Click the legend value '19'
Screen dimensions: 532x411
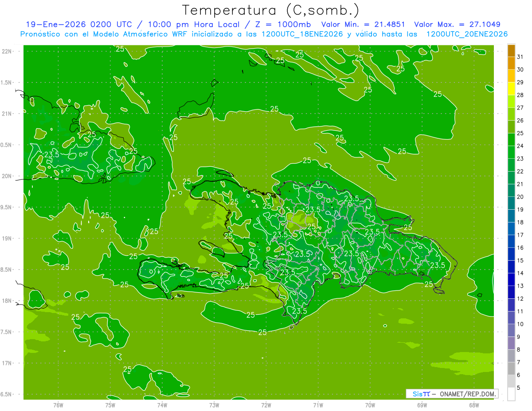click(x=520, y=210)
